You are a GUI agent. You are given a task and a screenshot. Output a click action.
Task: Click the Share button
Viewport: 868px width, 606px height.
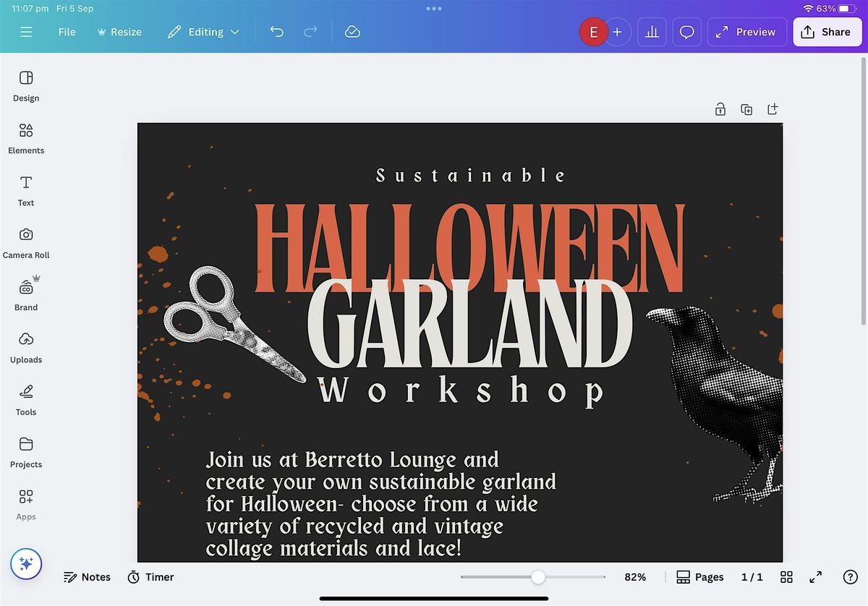coord(827,32)
